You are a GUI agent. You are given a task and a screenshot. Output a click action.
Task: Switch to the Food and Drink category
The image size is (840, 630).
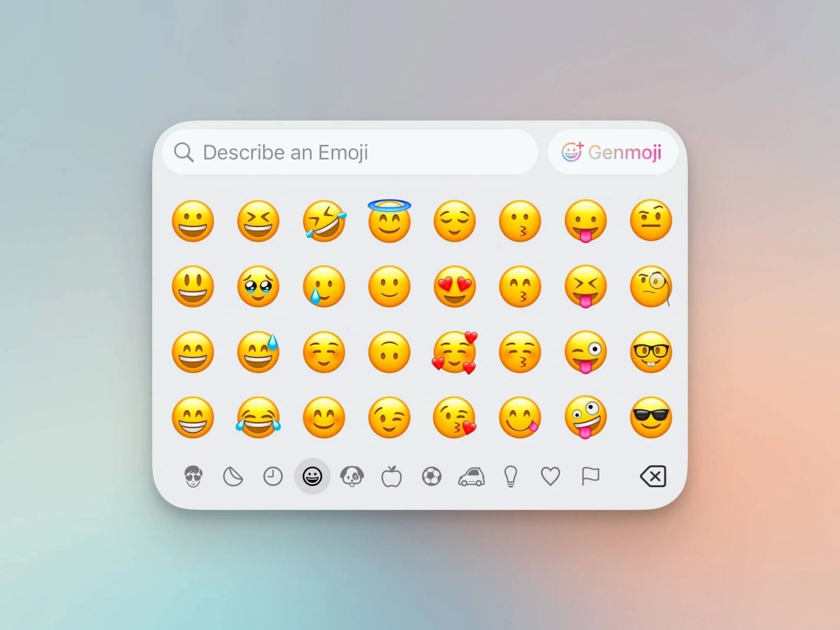click(391, 475)
